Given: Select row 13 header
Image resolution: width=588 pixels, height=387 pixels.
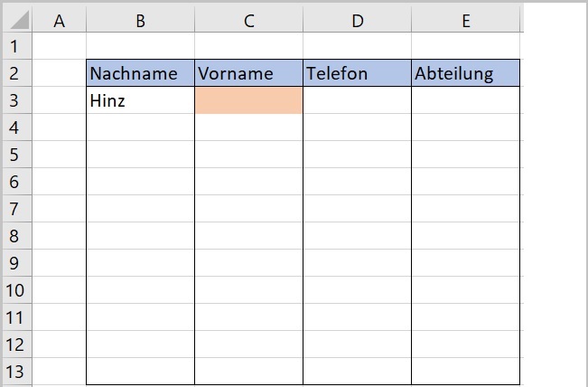Looking at the screenshot, I should coord(16,371).
